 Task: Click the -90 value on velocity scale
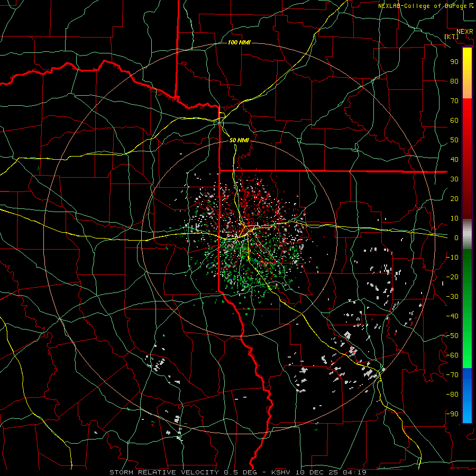pyautogui.click(x=452, y=414)
